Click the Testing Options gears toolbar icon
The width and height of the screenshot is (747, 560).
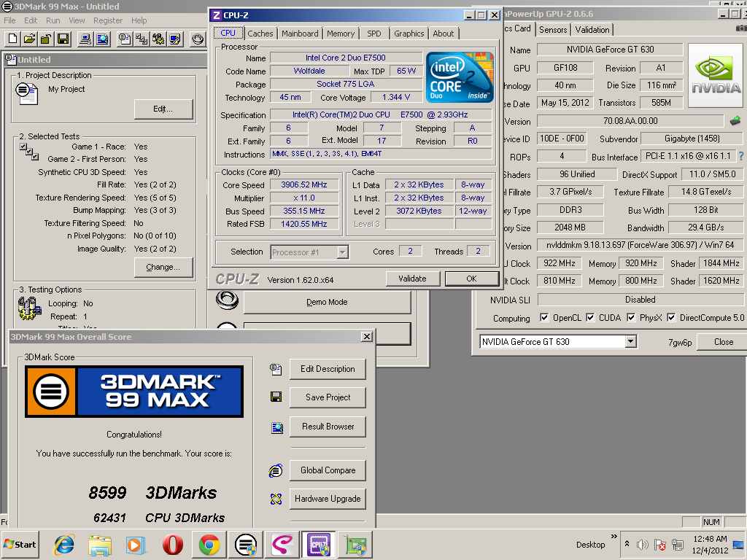point(158,39)
